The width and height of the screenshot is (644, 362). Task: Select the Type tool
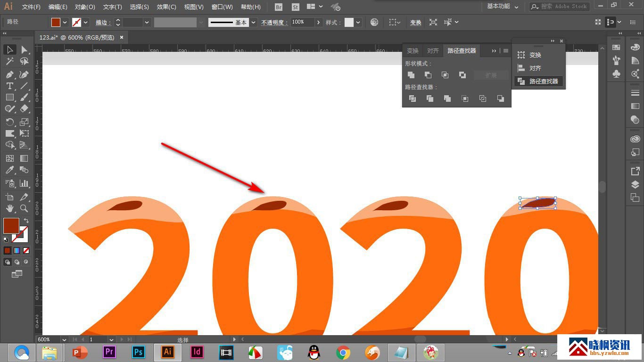click(x=9, y=86)
